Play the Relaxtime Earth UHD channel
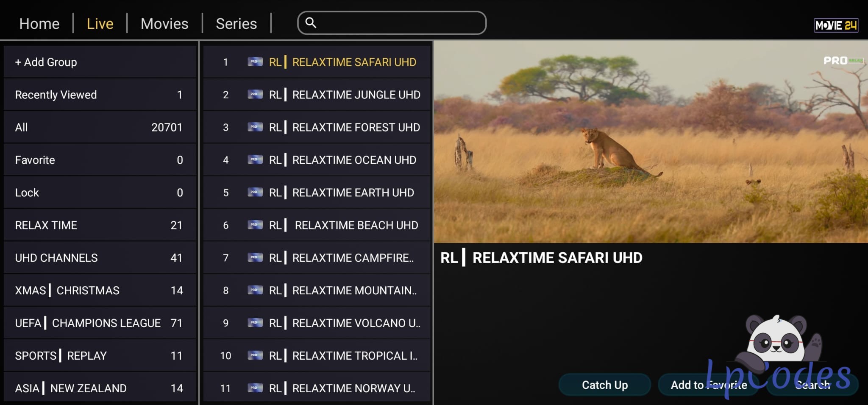868x405 pixels. pyautogui.click(x=353, y=193)
